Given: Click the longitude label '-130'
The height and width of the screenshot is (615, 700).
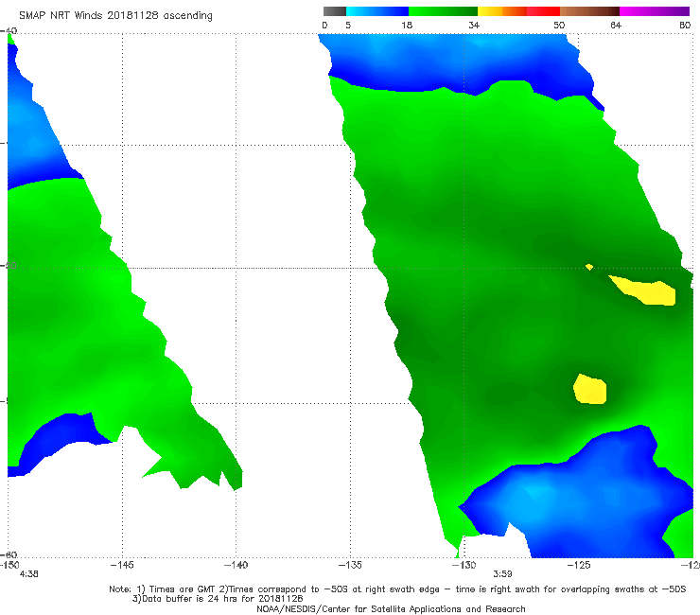Looking at the screenshot, I should [464, 566].
